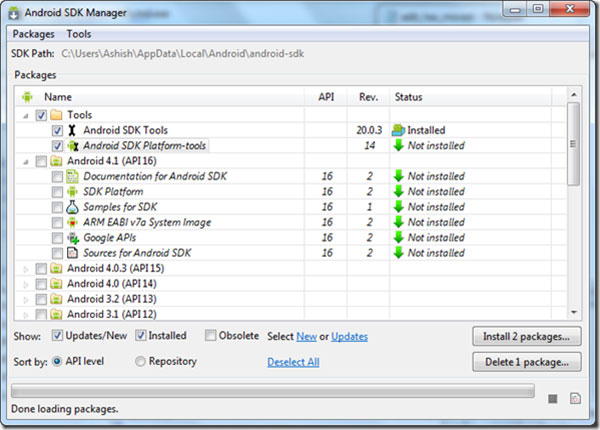Click the ARM EABI v7a System Image icon
Image resolution: width=600 pixels, height=430 pixels.
pos(72,222)
